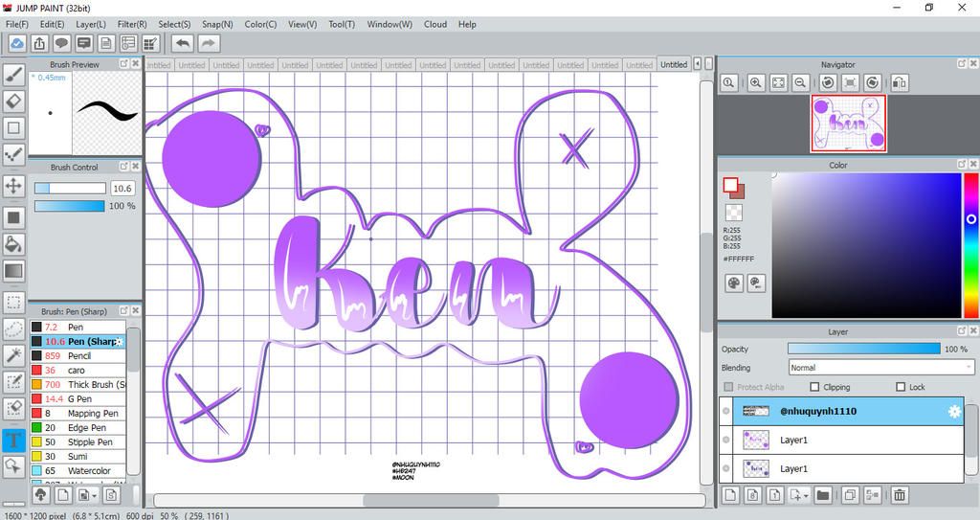The image size is (980, 520).
Task: Select the transparent color swatch
Action: point(734,213)
